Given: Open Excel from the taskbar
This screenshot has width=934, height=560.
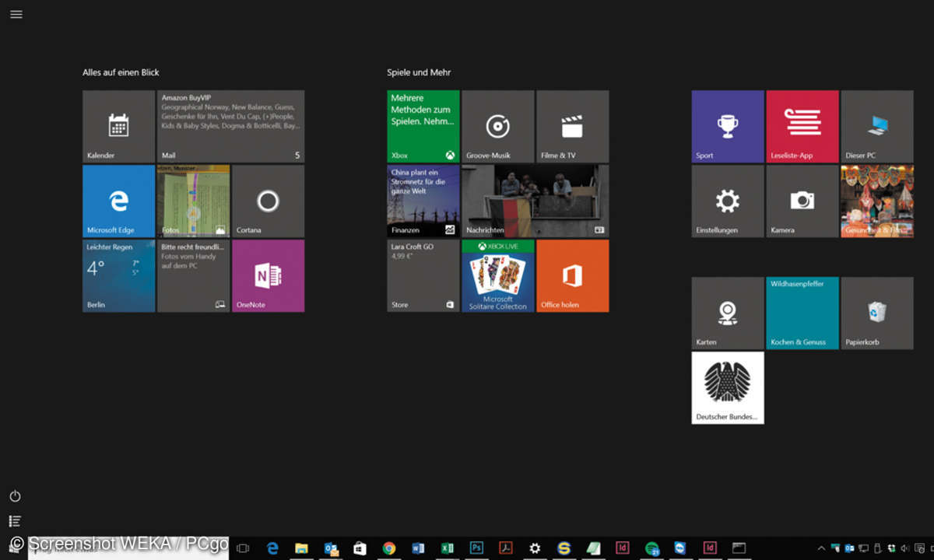Looking at the screenshot, I should [x=448, y=548].
